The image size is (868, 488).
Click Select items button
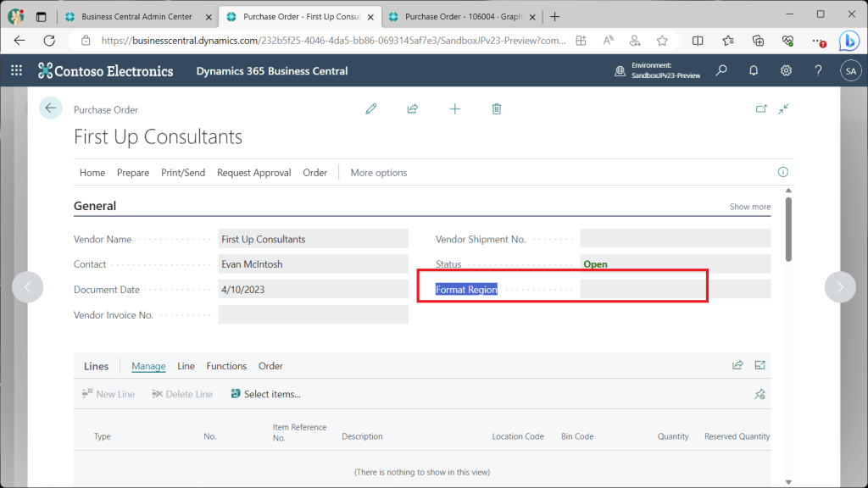pyautogui.click(x=265, y=394)
